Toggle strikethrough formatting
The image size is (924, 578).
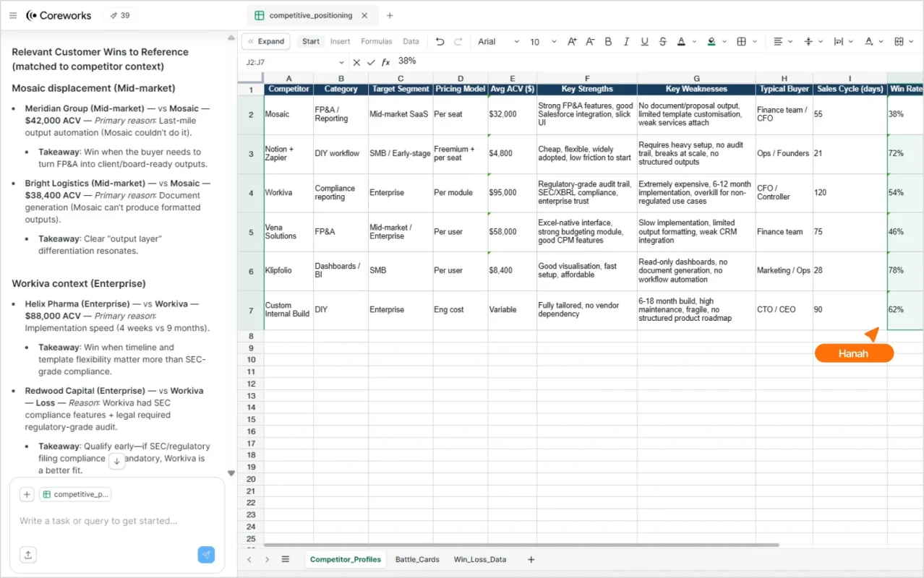click(662, 42)
